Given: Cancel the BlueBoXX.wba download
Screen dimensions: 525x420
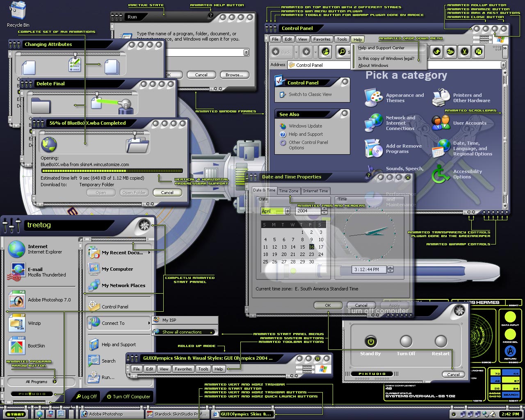Looking at the screenshot, I should click(167, 192).
